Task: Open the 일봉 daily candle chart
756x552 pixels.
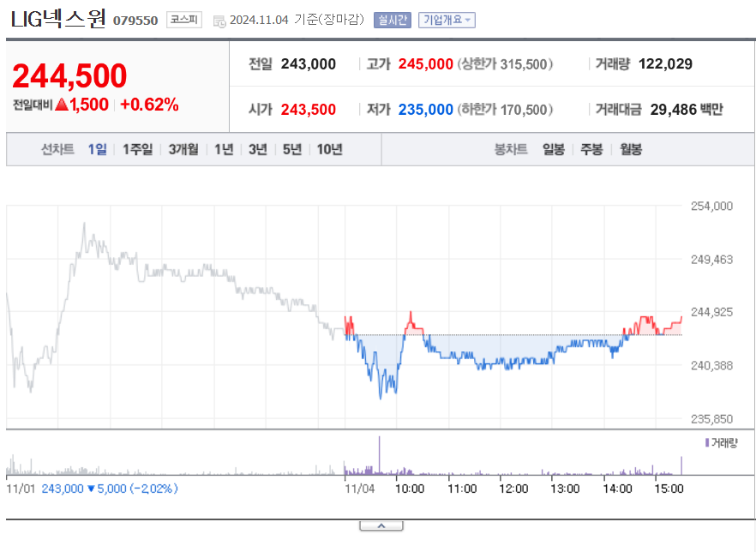Action: pos(554,149)
